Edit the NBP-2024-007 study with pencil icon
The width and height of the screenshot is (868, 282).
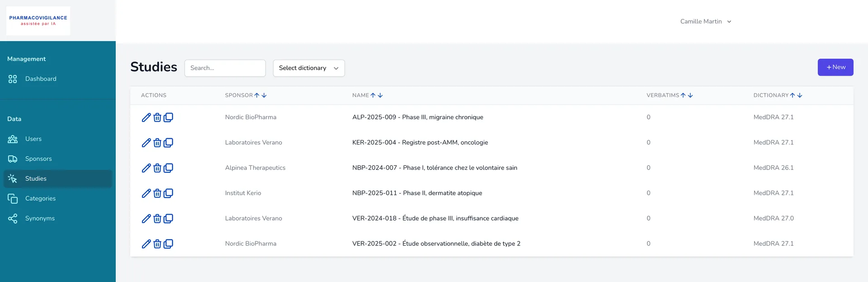pyautogui.click(x=146, y=168)
